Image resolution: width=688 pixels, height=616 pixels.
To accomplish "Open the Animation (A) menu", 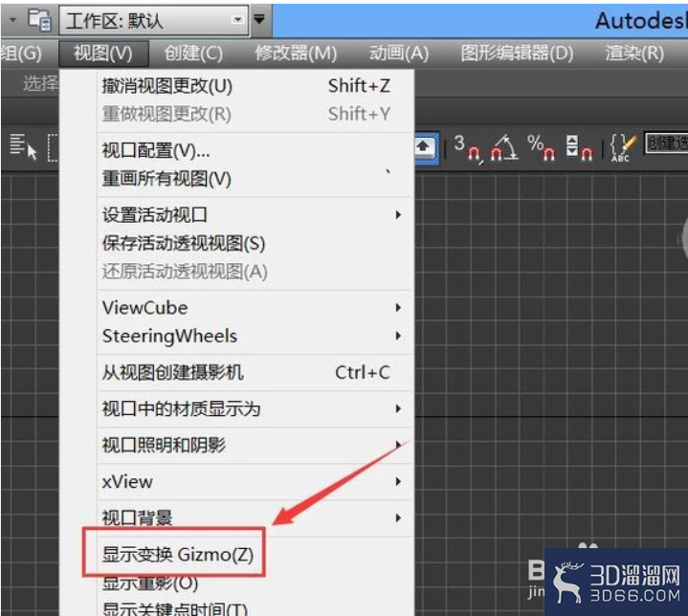I will click(x=399, y=54).
